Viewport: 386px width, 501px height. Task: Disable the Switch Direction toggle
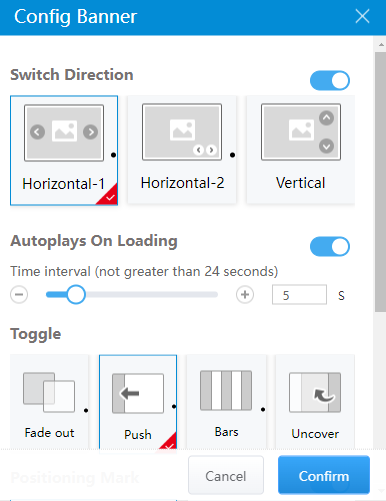[330, 80]
